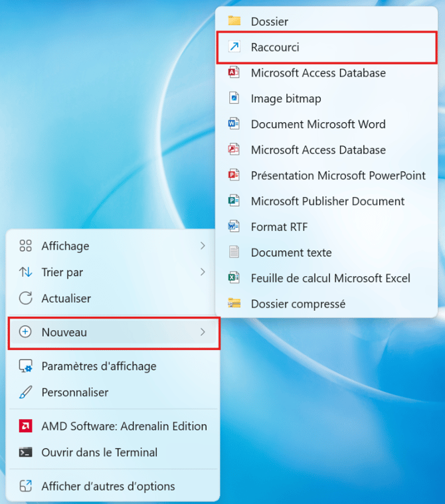Open the Nouveau submenu chevron
445x504 pixels.
(x=203, y=332)
